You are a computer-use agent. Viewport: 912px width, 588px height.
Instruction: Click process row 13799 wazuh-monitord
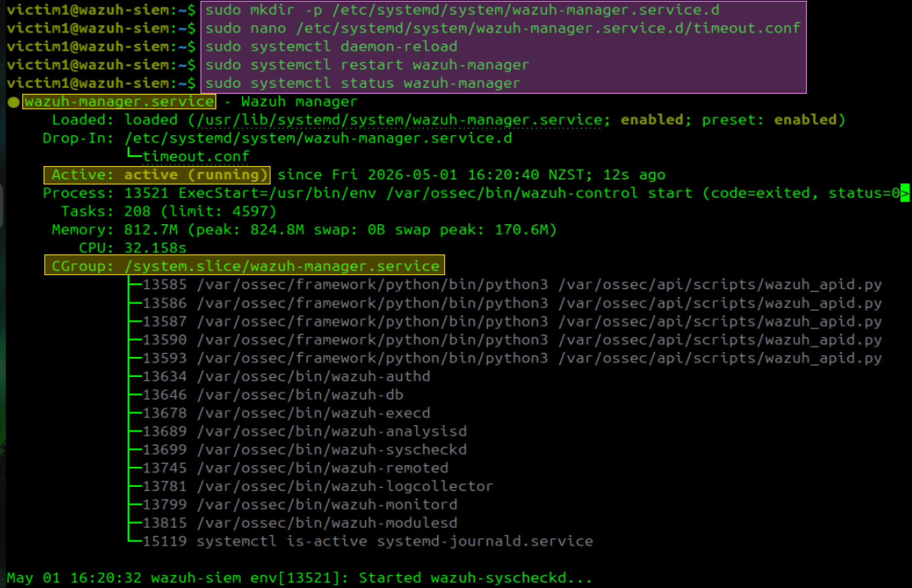[x=300, y=505]
